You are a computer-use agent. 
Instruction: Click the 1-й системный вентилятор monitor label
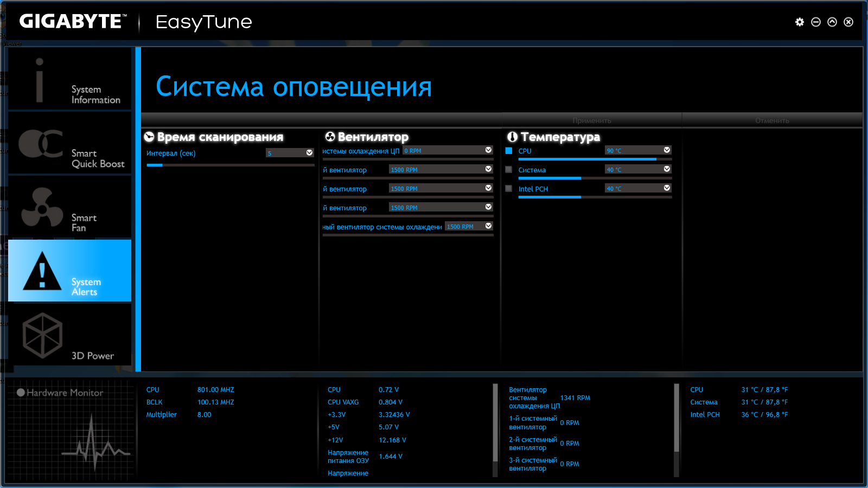pyautogui.click(x=533, y=423)
